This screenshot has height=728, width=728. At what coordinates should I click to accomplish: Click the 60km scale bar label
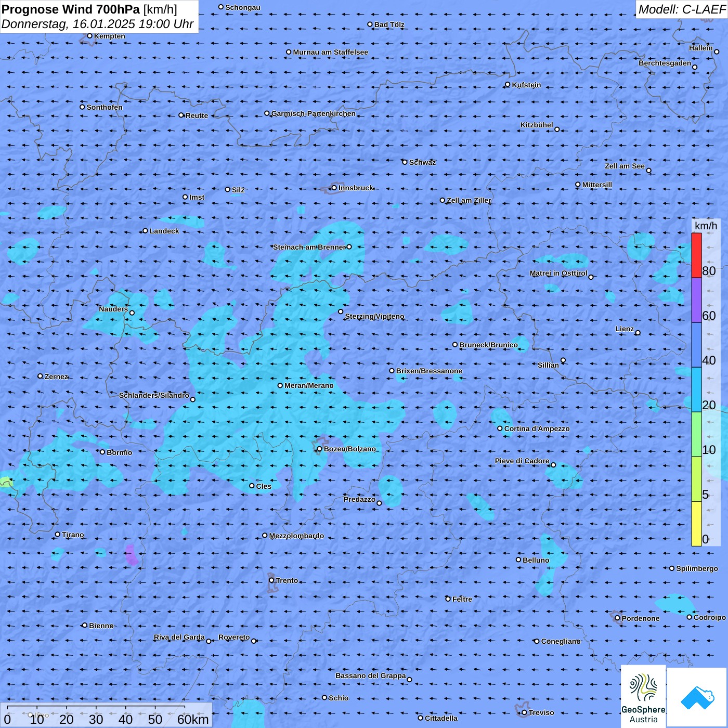click(193, 719)
